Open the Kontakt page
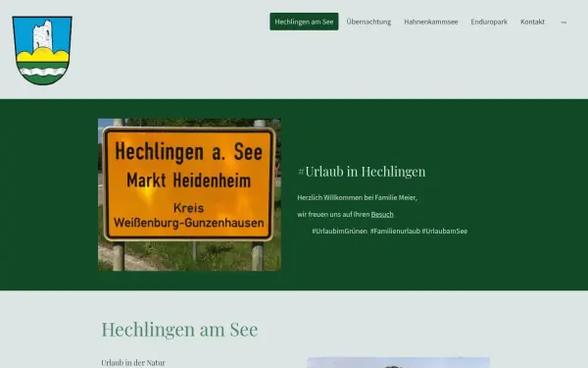Screen dimensions: 588x368 532,22
